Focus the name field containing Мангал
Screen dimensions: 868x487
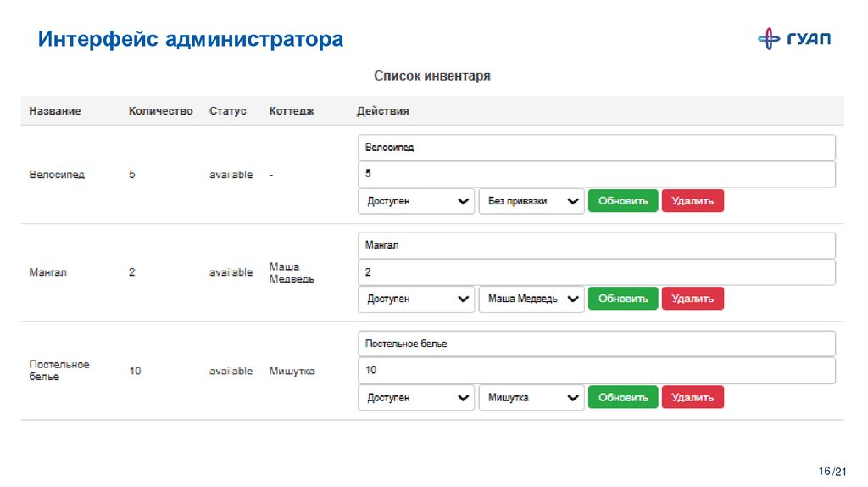pos(596,245)
